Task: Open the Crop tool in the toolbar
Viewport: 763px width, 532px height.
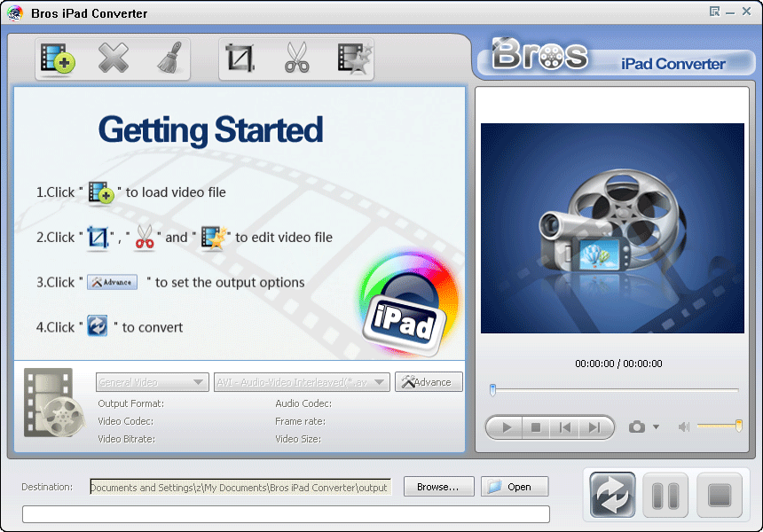Action: [x=240, y=59]
